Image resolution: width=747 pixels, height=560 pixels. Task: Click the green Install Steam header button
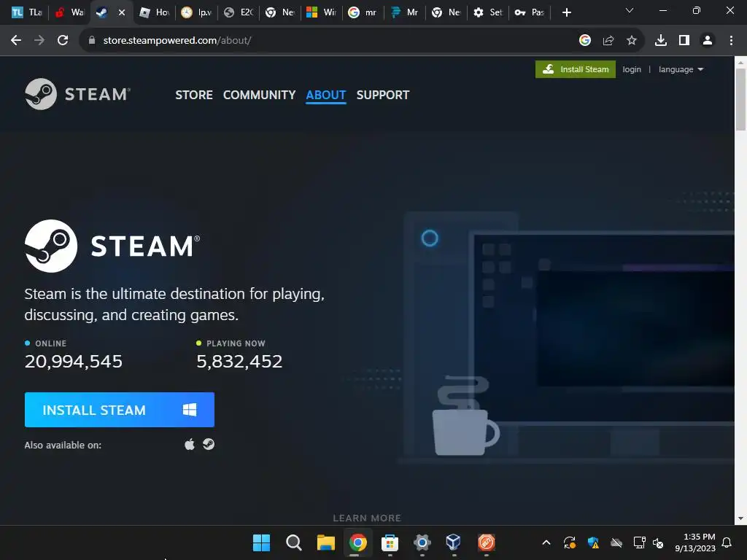pos(576,69)
